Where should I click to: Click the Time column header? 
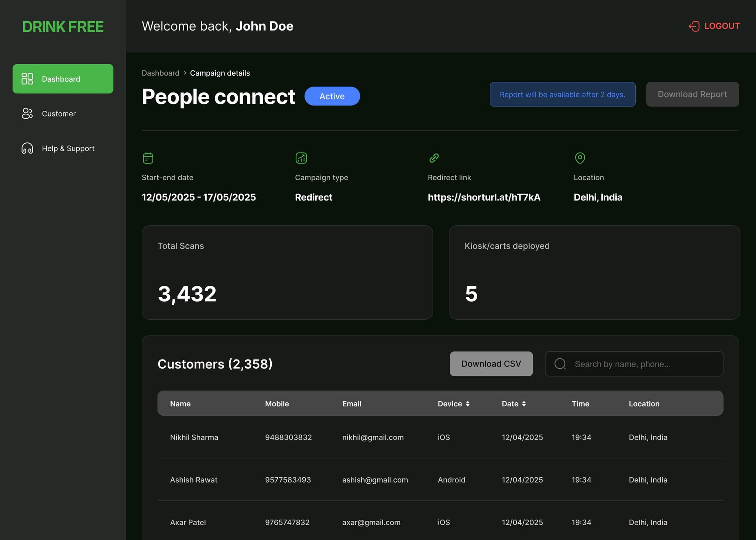[x=580, y=404]
